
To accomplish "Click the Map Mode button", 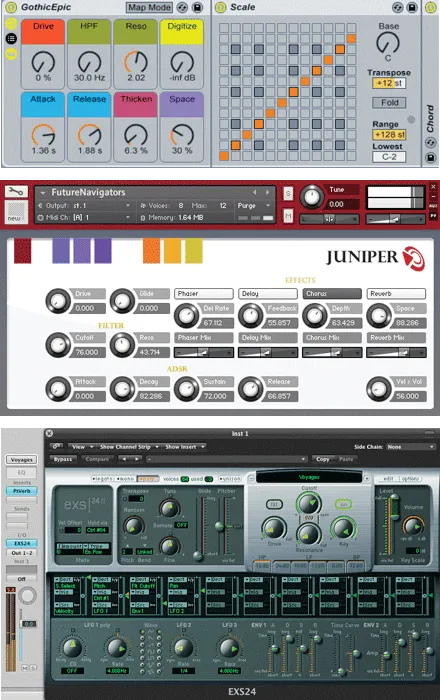I will (x=149, y=7).
